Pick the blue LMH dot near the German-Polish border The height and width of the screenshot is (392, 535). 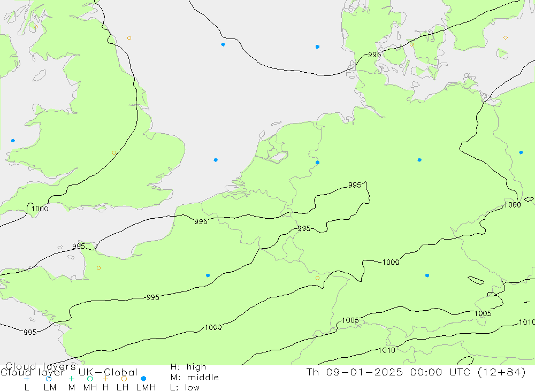521,152
